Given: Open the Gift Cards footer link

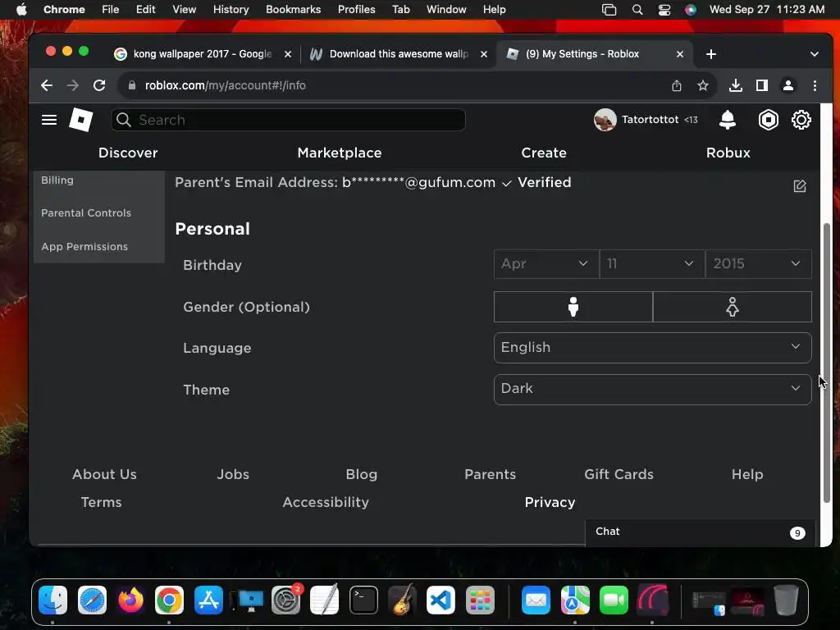Looking at the screenshot, I should click(619, 474).
